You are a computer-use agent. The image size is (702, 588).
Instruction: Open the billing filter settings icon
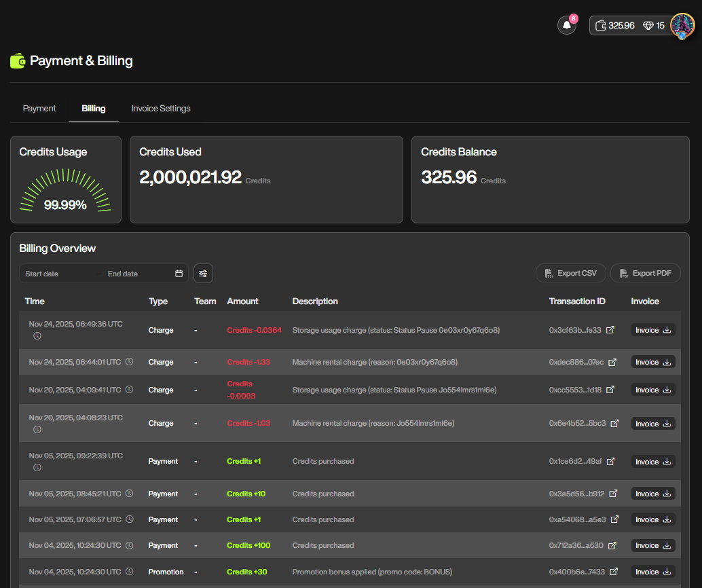click(203, 273)
